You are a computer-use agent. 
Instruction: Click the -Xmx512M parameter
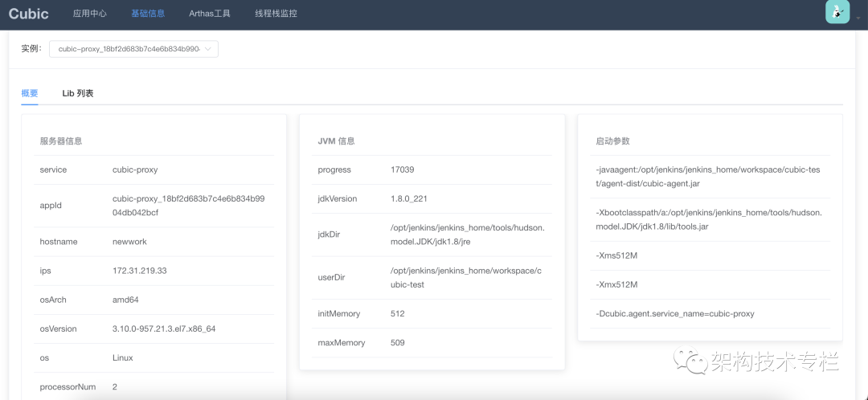pyautogui.click(x=616, y=284)
